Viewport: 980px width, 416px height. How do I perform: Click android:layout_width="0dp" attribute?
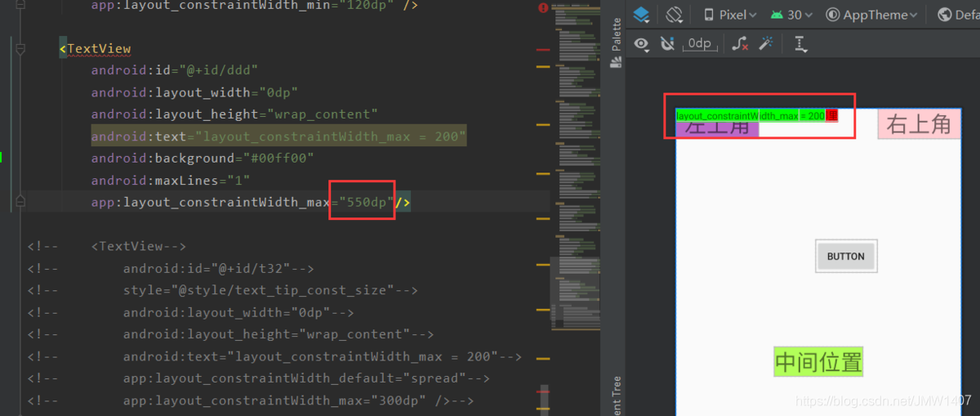[x=194, y=92]
